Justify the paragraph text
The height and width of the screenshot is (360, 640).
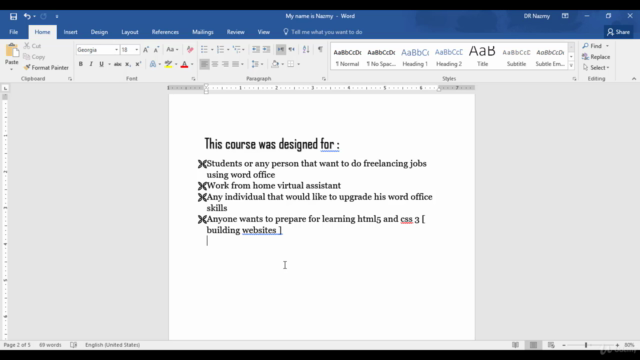pos(235,64)
